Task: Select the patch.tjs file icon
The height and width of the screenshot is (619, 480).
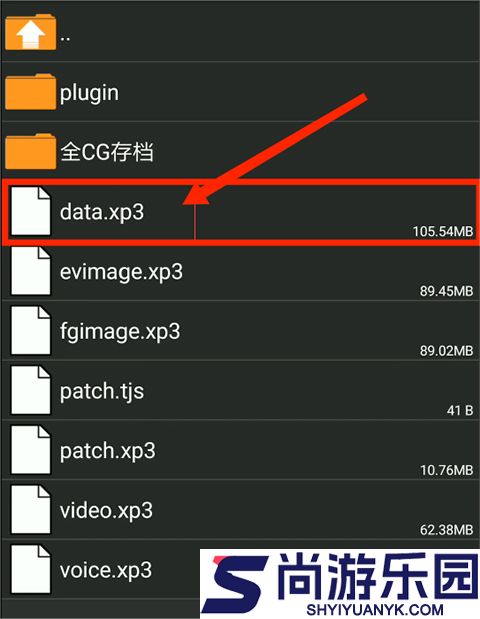Action: point(30,390)
